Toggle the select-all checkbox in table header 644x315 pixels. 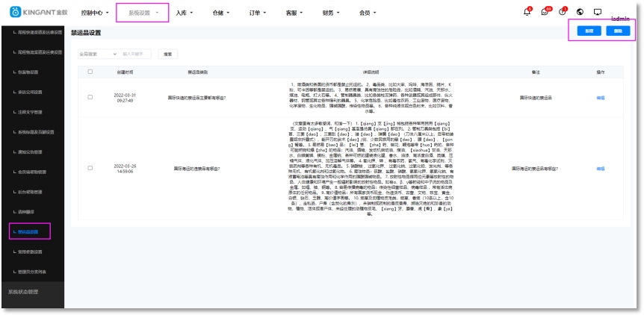pyautogui.click(x=90, y=72)
